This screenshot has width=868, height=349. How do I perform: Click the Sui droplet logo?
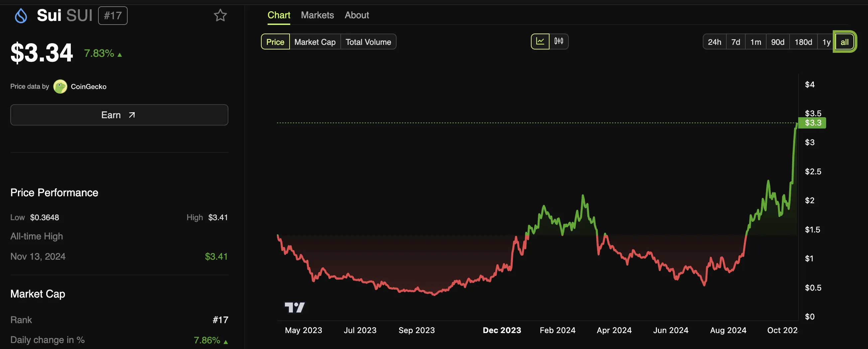pyautogui.click(x=21, y=16)
